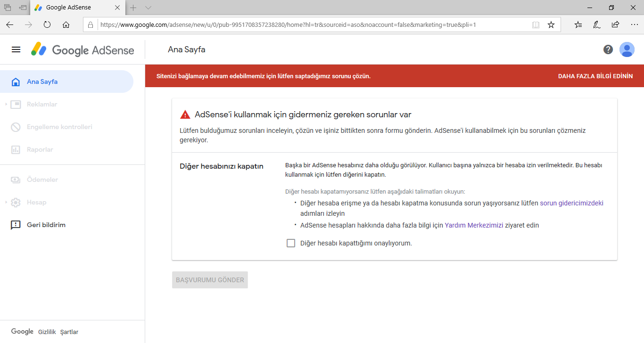Click the Google footer logo
The width and height of the screenshot is (644, 343).
pos(22,332)
